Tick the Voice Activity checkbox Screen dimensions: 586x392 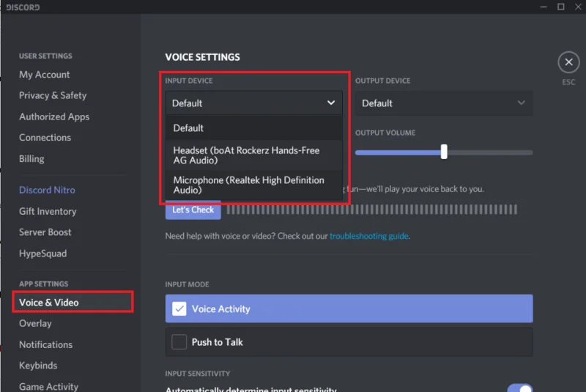click(x=179, y=308)
